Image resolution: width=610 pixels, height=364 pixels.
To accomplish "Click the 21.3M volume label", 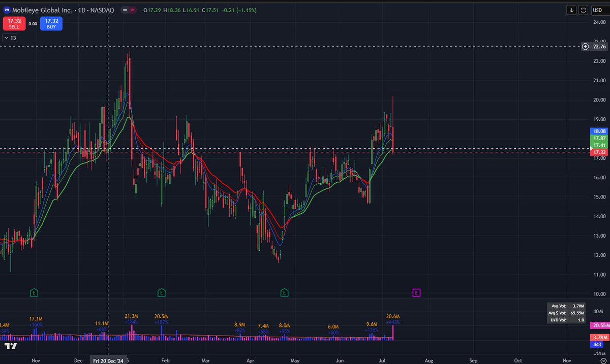I will point(132,316).
